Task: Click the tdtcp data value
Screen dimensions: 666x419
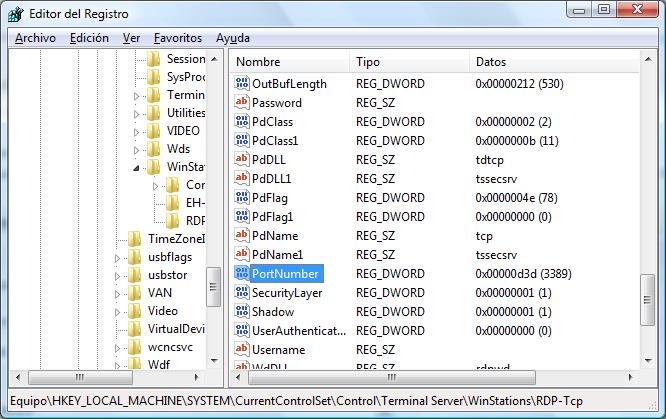Action: click(489, 160)
